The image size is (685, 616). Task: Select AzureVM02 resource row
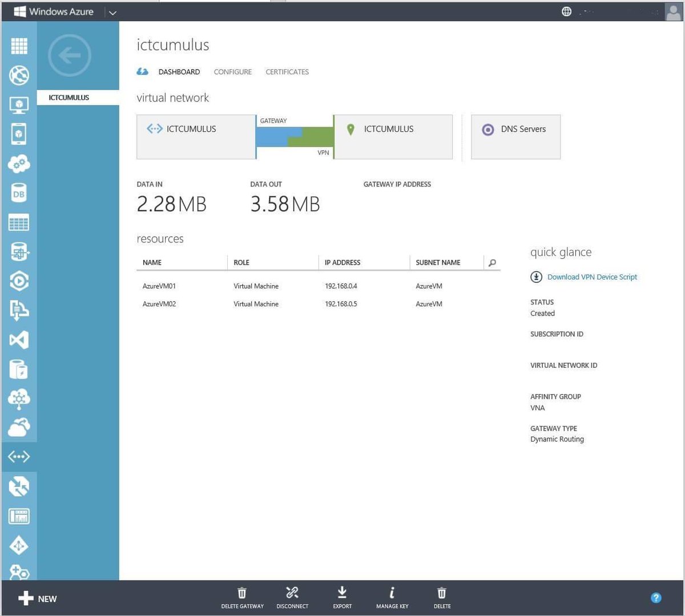tap(319, 304)
